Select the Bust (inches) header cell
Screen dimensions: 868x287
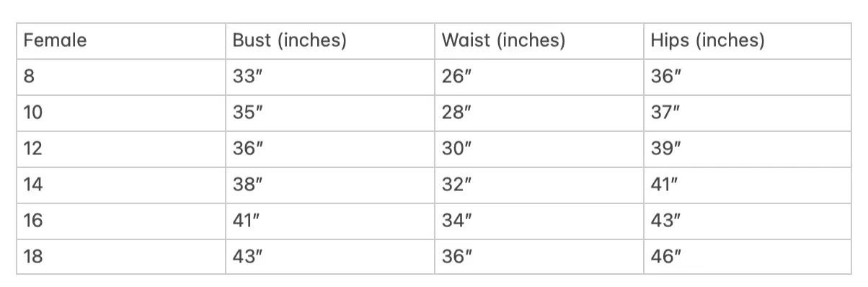click(x=330, y=41)
